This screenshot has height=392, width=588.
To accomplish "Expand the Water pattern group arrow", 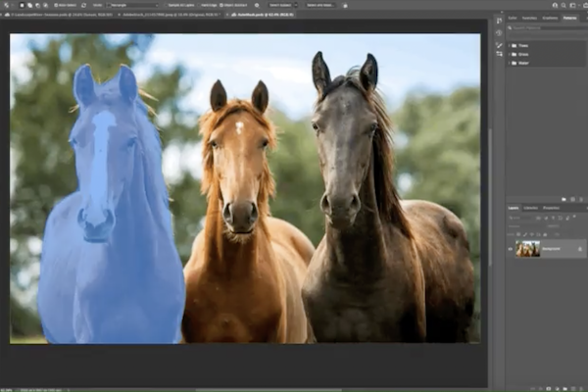I will click(x=510, y=63).
